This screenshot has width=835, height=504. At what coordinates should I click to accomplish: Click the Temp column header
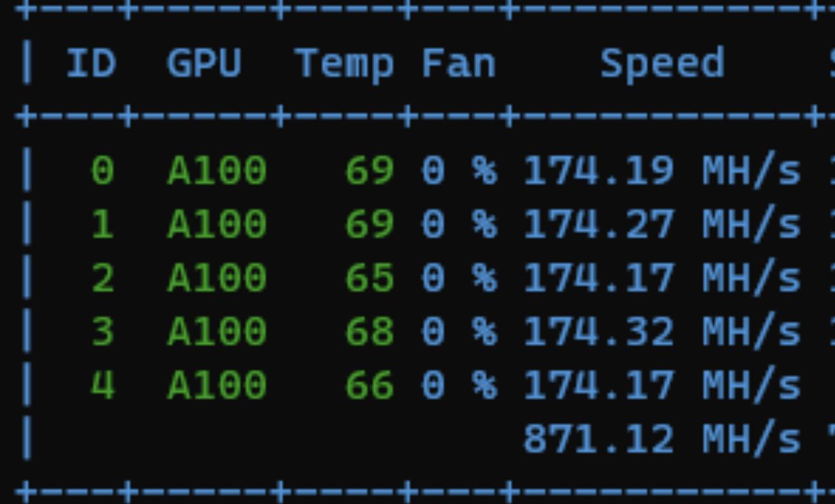[x=345, y=66]
